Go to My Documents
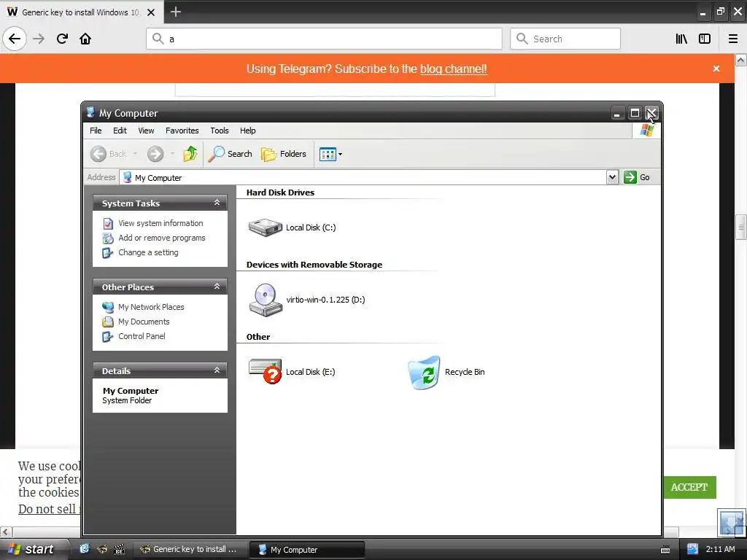The width and height of the screenshot is (747, 560). 144,322
